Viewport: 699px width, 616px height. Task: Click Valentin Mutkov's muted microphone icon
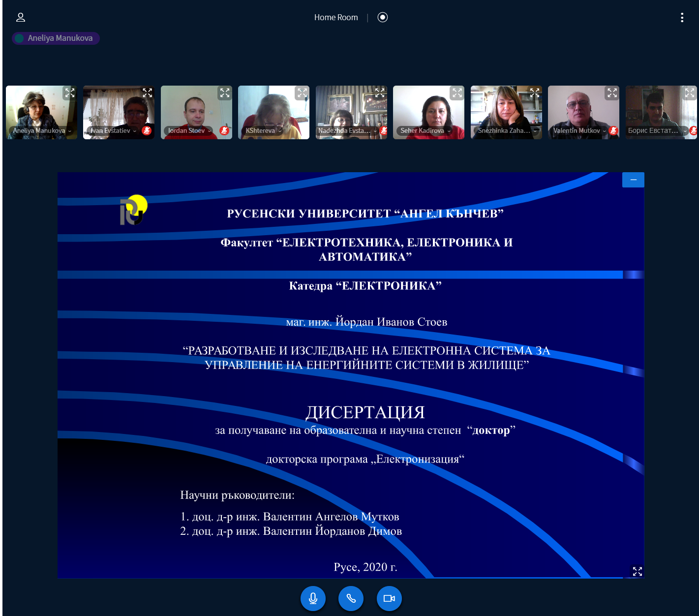point(613,130)
